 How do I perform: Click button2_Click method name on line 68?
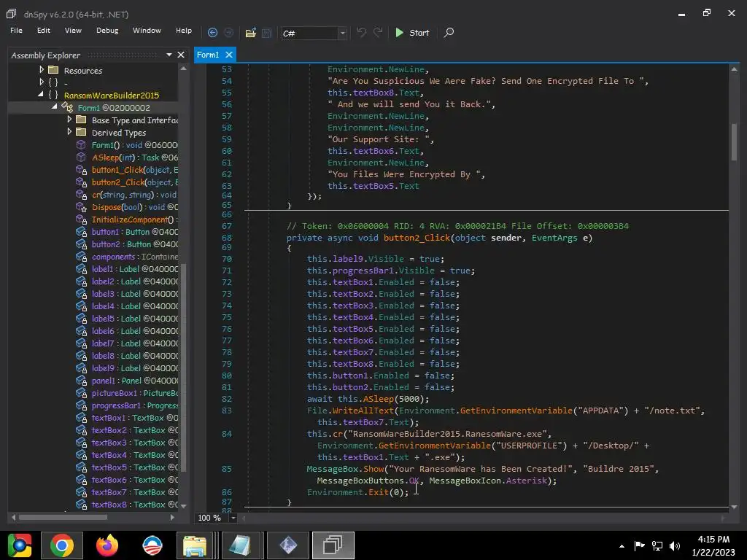point(417,238)
